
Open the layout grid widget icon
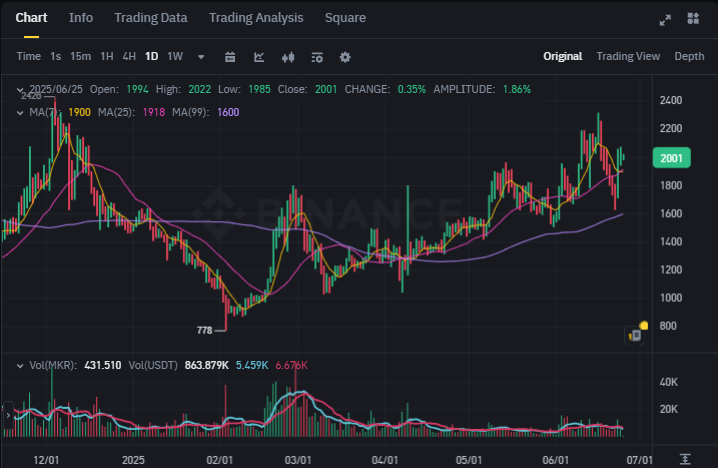693,18
